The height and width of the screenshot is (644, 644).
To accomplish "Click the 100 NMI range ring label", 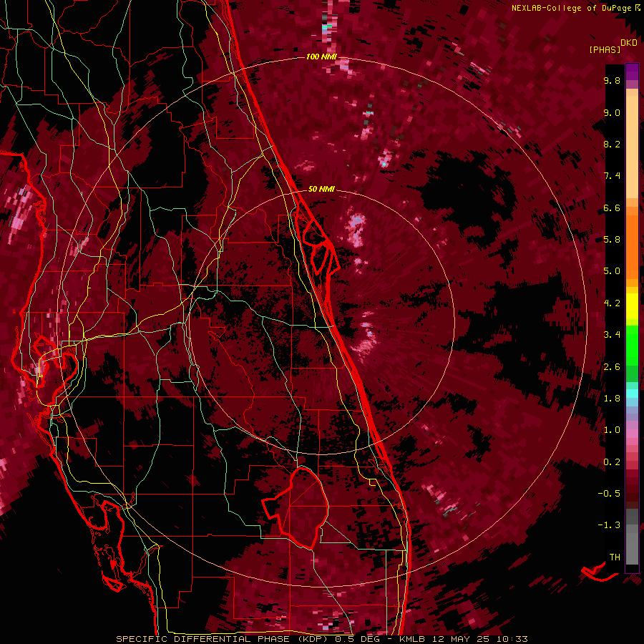I will point(321,57).
